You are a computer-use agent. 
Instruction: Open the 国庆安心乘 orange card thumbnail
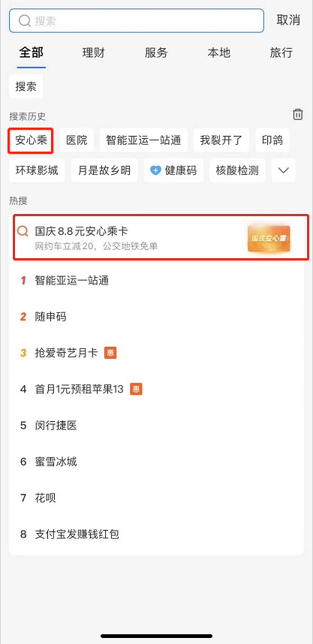tap(269, 238)
